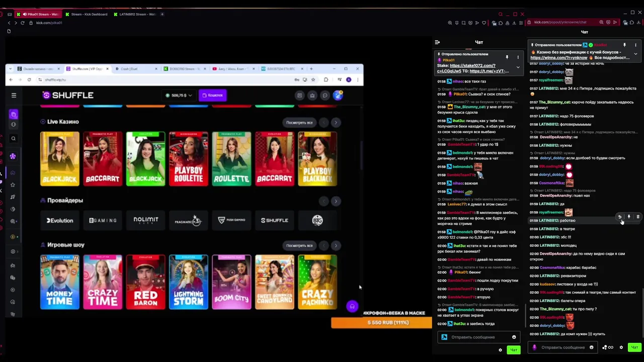Click the Shuffle bet list icon
This screenshot has height=362, width=644.
(x=299, y=95)
